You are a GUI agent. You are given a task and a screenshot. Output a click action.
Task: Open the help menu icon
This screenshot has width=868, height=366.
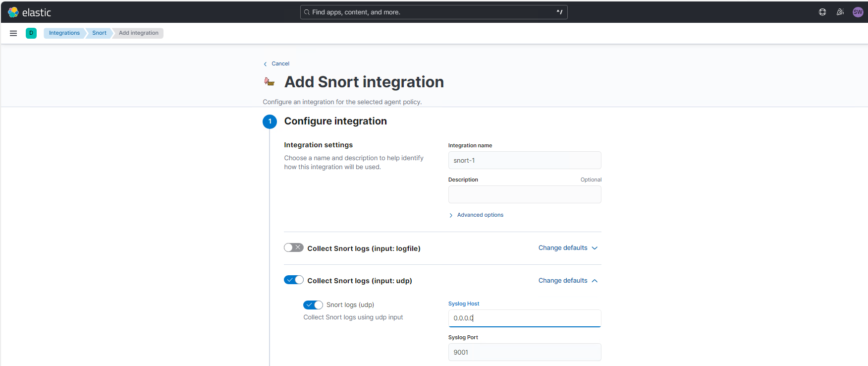pos(822,12)
